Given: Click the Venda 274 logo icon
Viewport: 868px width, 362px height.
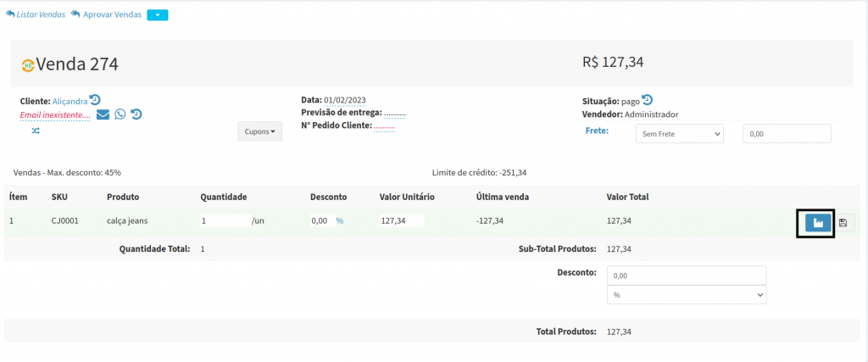Looking at the screenshot, I should tap(28, 65).
